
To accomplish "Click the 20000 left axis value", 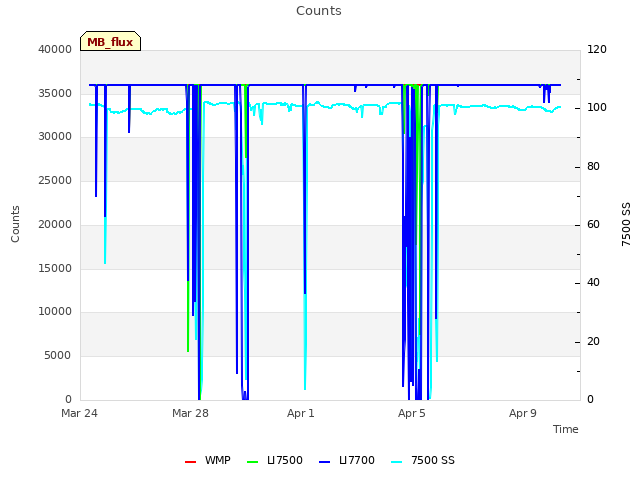I will point(55,224).
